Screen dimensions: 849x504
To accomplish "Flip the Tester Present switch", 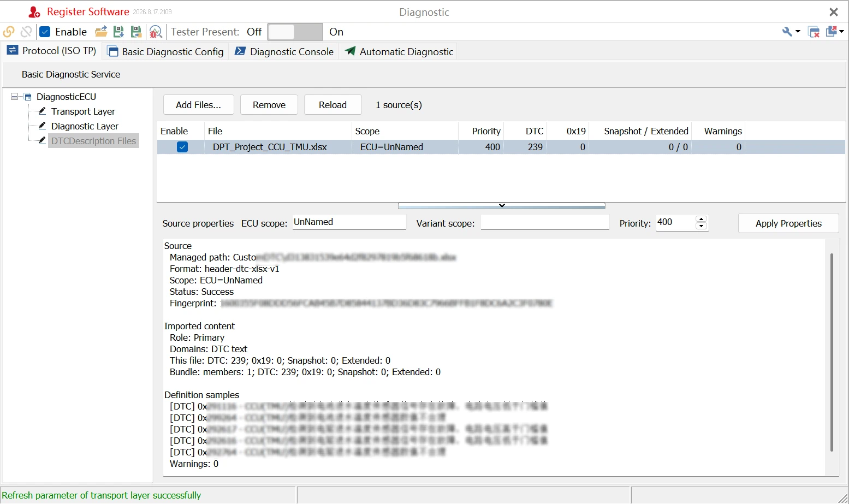I will pyautogui.click(x=295, y=32).
